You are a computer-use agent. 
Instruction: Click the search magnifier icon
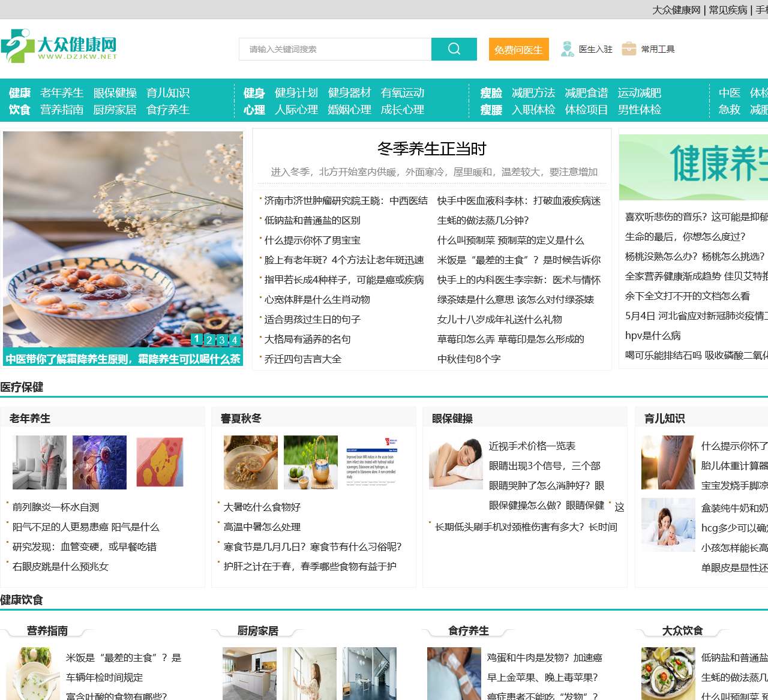click(454, 49)
